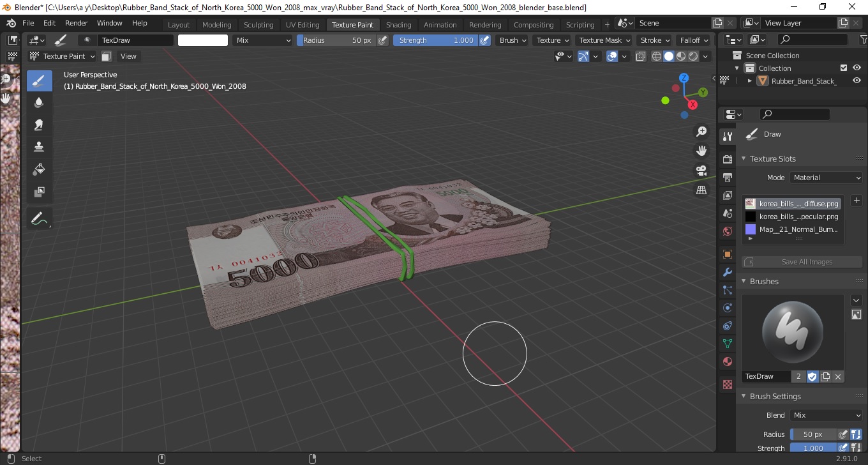This screenshot has width=868, height=465.
Task: Open the Physics properties tab
Action: (727, 308)
